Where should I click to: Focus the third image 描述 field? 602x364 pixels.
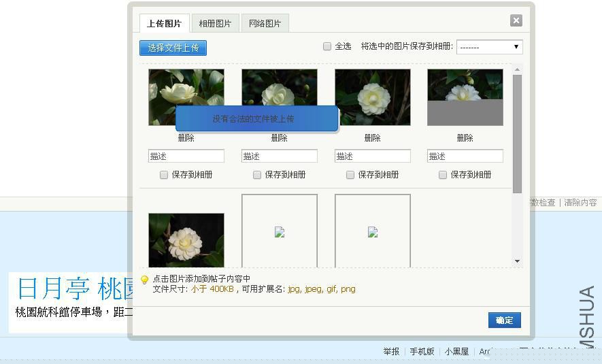point(373,156)
